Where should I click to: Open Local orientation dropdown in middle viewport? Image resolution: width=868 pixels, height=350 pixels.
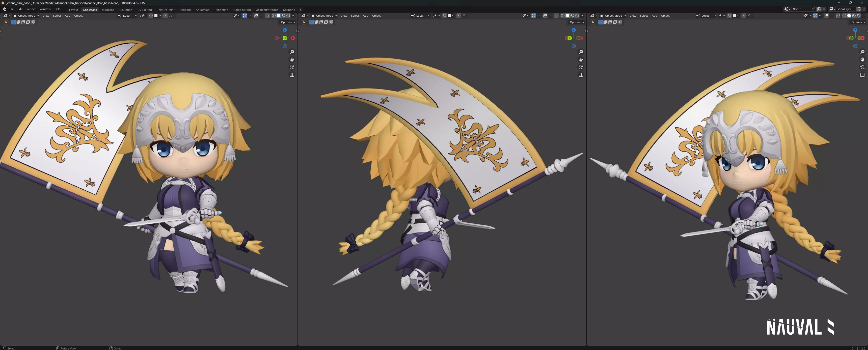coord(421,15)
